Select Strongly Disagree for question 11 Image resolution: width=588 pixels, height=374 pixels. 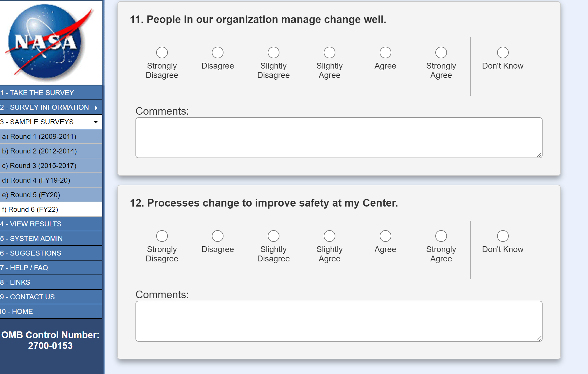162,53
